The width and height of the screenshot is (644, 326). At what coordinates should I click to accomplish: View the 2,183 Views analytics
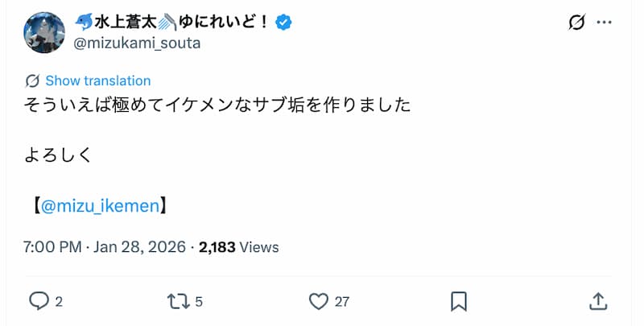tap(238, 247)
